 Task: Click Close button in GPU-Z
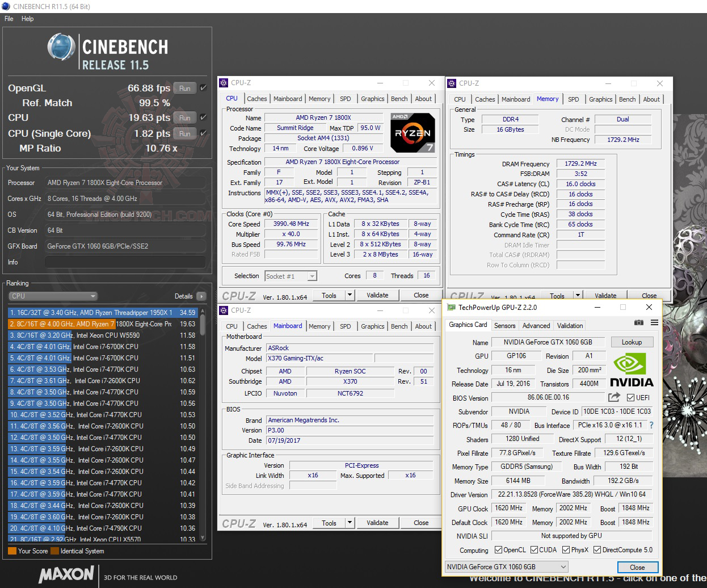pos(637,568)
